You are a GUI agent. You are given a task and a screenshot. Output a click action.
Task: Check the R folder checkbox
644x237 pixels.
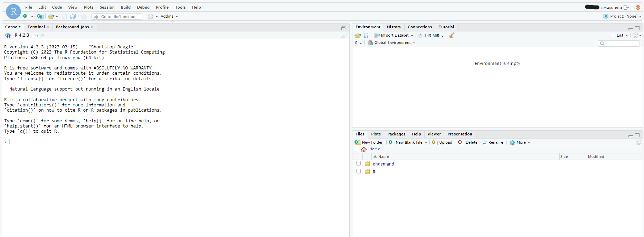coord(358,171)
